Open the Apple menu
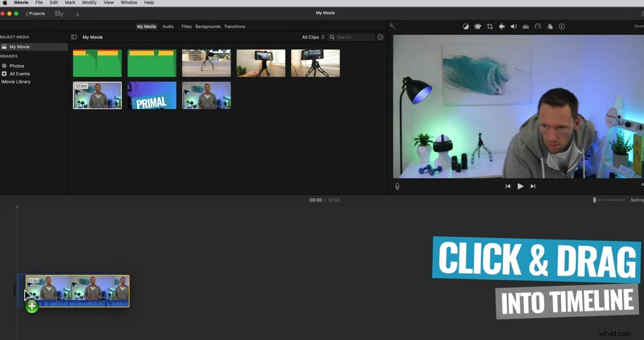Screen dimensions: 644x340 (x=5, y=3)
